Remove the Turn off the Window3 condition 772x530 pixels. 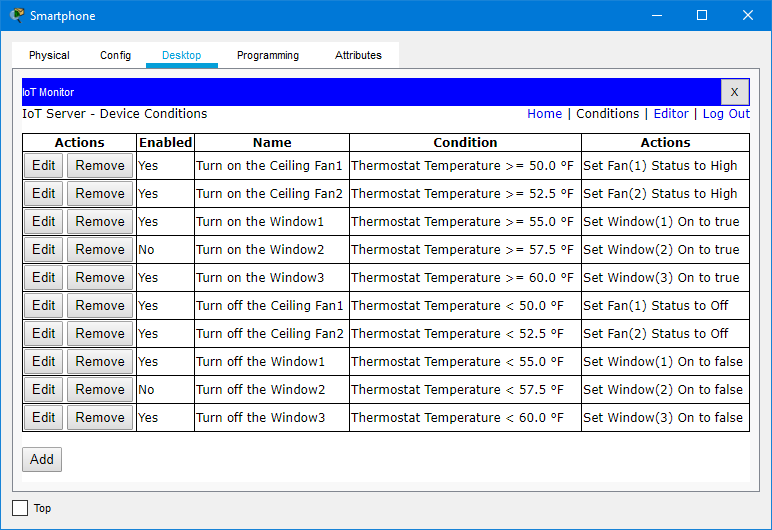100,418
